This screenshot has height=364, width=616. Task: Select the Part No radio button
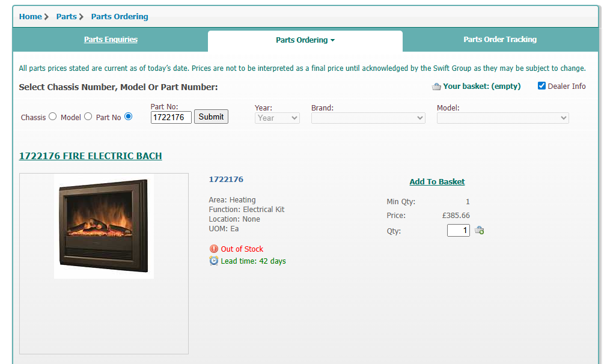pos(128,117)
